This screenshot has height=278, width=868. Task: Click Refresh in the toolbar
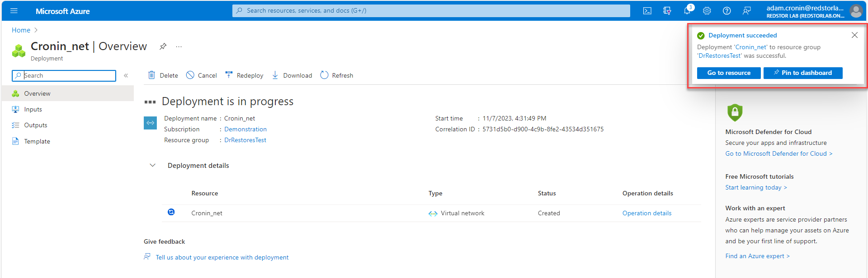coord(337,75)
